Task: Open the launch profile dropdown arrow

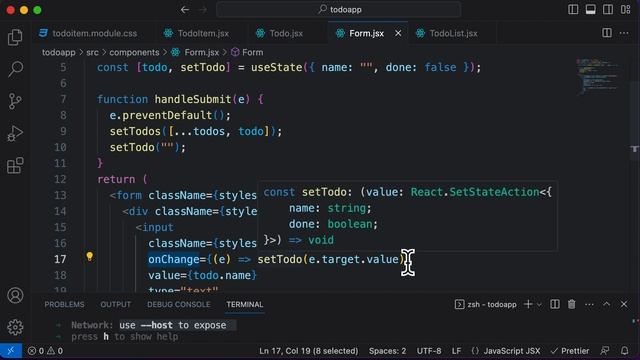Action: (x=539, y=304)
